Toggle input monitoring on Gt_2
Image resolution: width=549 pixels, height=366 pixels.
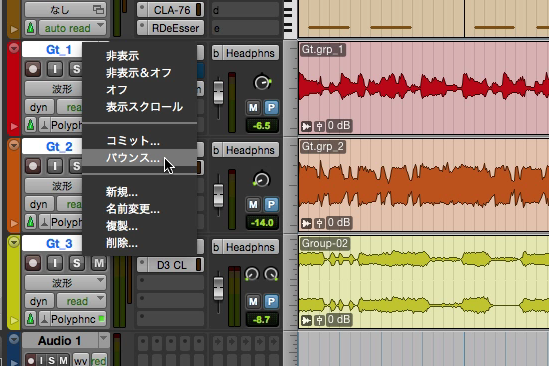click(55, 166)
